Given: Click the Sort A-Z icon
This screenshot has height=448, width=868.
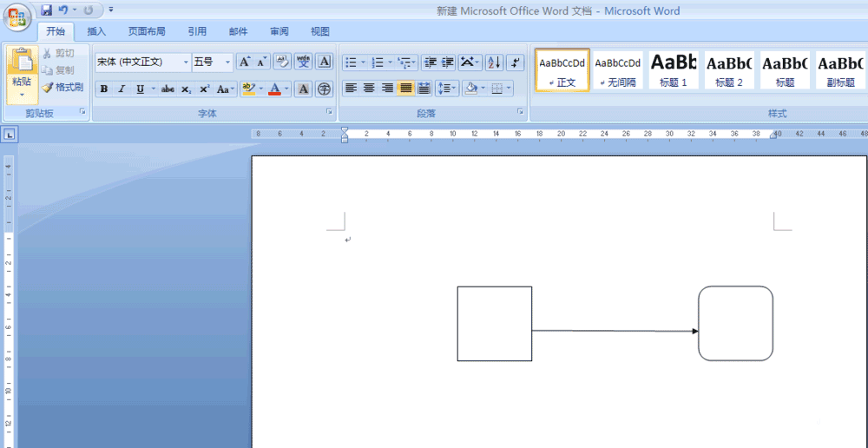Looking at the screenshot, I should pos(495,62).
